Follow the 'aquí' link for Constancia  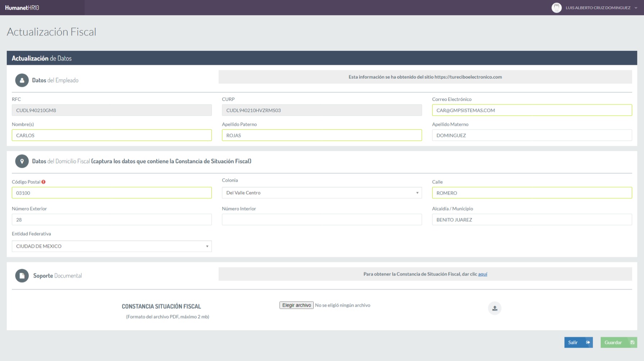tap(482, 274)
